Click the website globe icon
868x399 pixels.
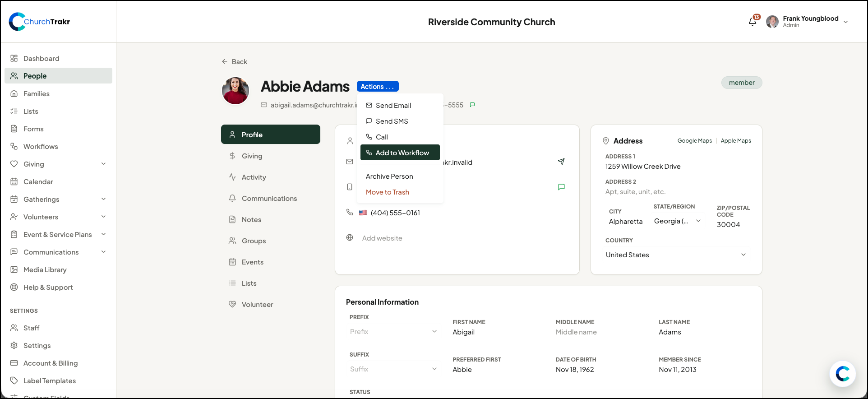[350, 237]
